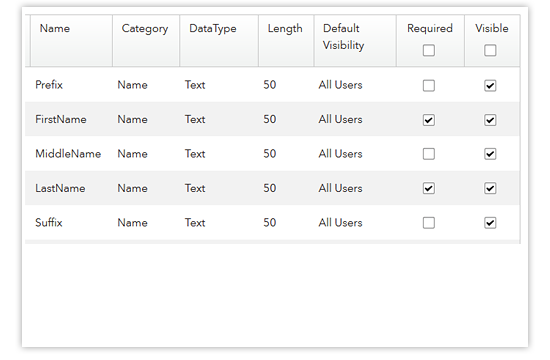Click the Category cell in FirstName row
550x360 pixels.
click(132, 119)
